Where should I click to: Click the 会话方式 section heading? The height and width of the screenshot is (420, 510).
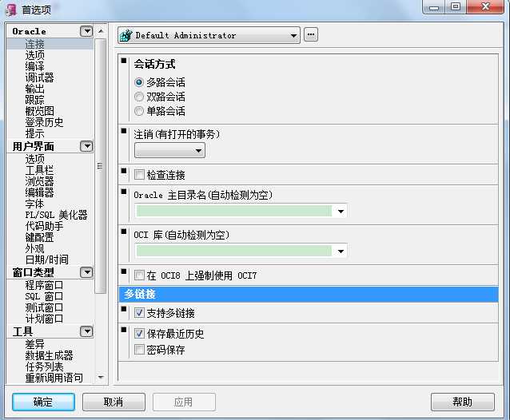pyautogui.click(x=154, y=64)
